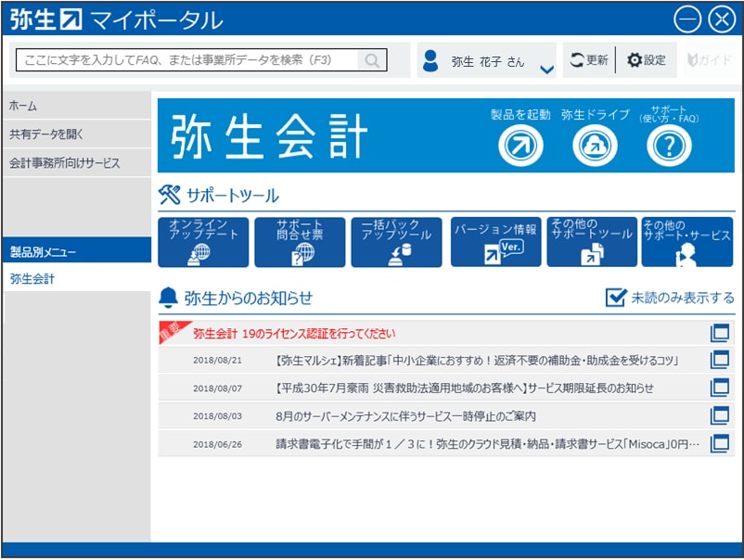Click the search magnifier icon
Screen dimensions: 744x560
tap(371, 58)
